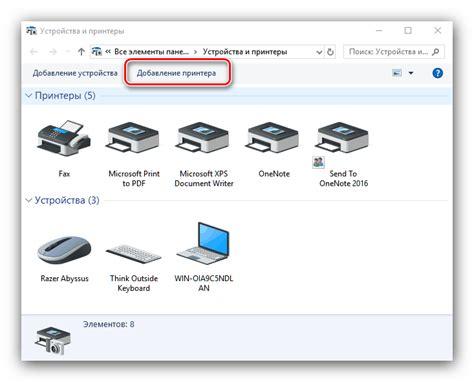Open the recent locations dropdown arrow
Screen dimensions: 474x382
68,52
